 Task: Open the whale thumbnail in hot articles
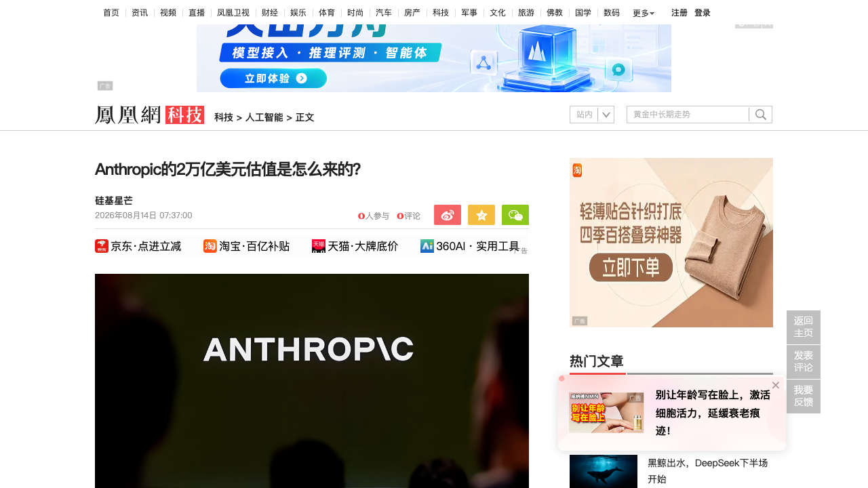click(604, 471)
